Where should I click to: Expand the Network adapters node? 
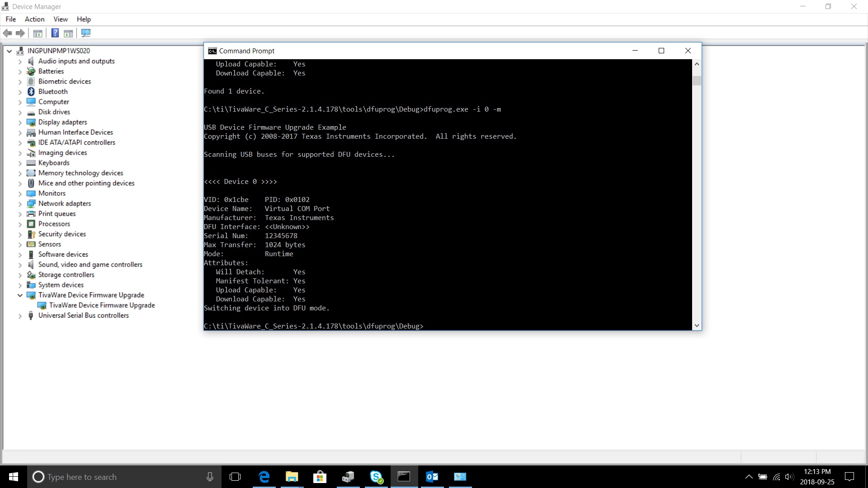coord(20,204)
